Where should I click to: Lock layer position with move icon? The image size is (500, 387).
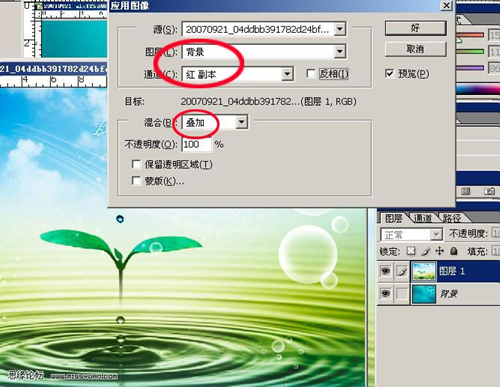(x=440, y=251)
